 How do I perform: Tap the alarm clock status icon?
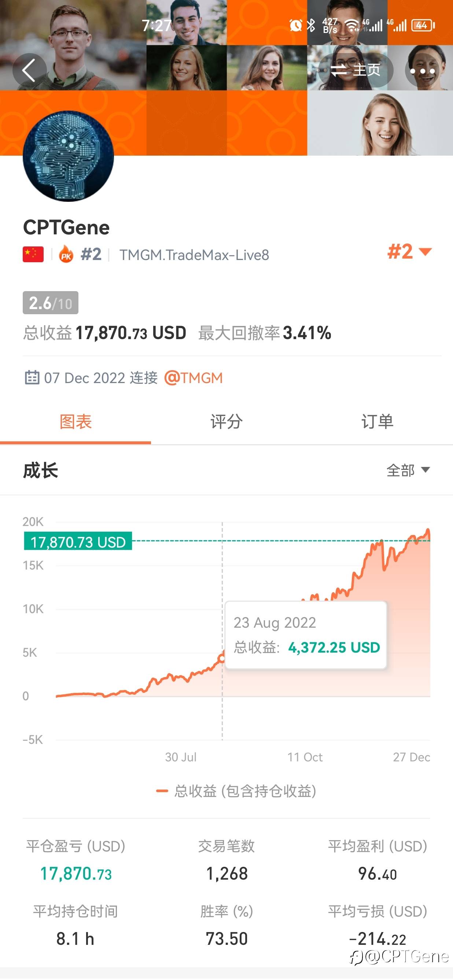coord(295,26)
